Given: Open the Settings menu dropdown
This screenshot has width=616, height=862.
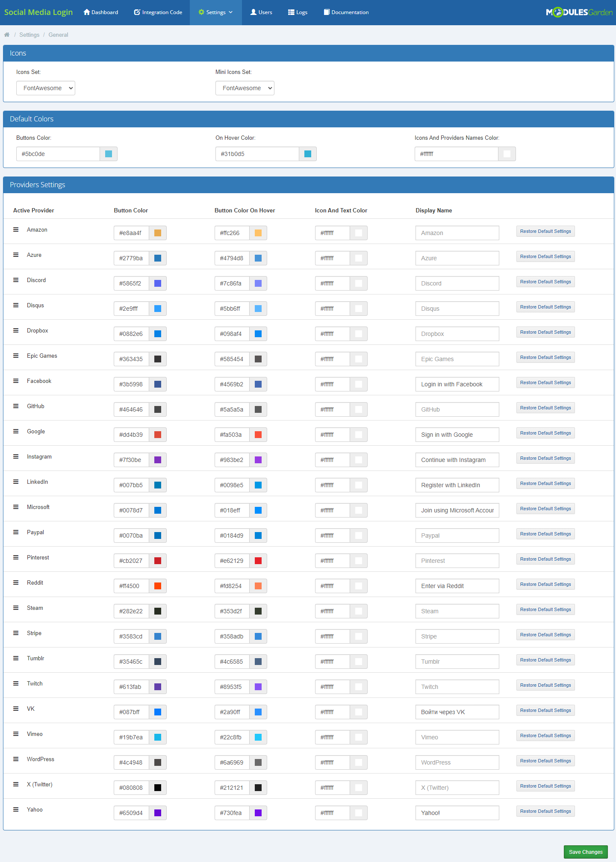Looking at the screenshot, I should (x=215, y=12).
